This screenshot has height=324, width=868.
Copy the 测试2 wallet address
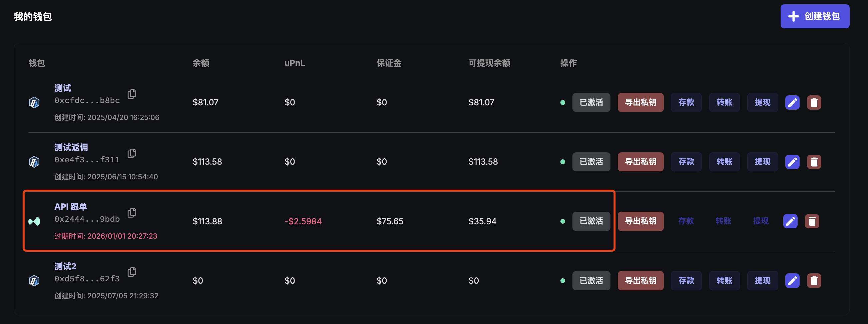click(x=132, y=272)
